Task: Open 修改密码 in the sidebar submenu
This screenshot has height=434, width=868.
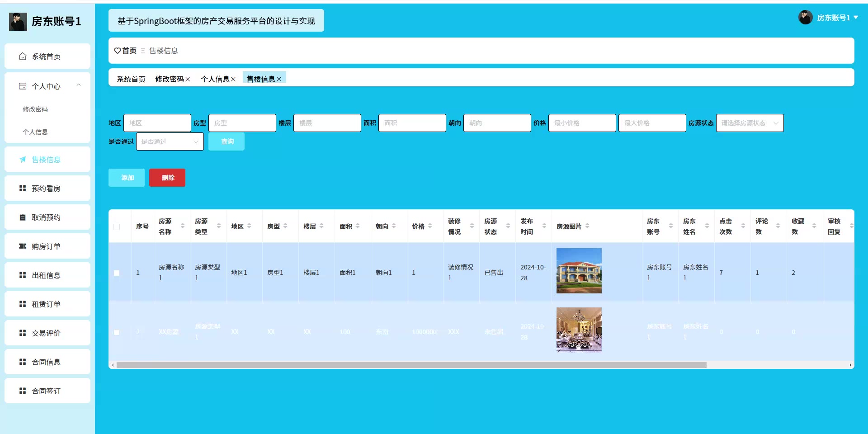Action: coord(35,109)
